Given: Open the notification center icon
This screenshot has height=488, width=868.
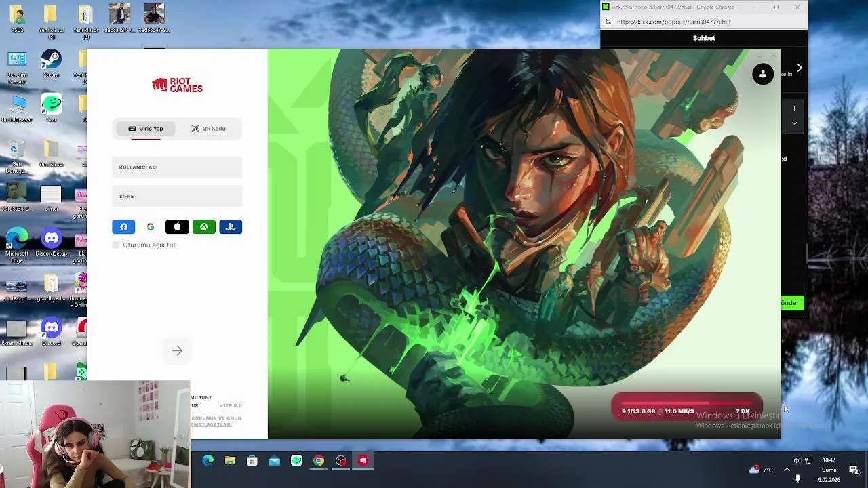Looking at the screenshot, I should click(x=854, y=470).
